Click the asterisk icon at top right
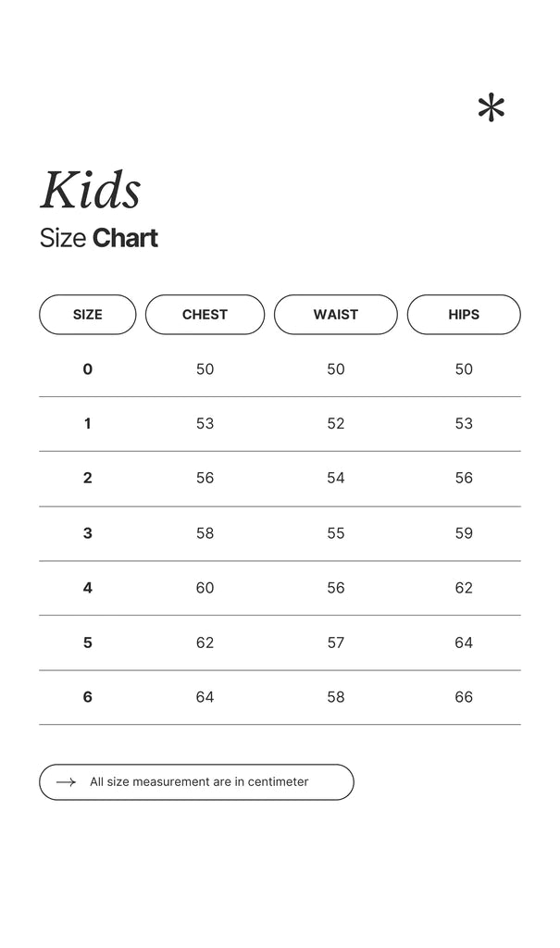The width and height of the screenshot is (560, 948). pyautogui.click(x=492, y=108)
